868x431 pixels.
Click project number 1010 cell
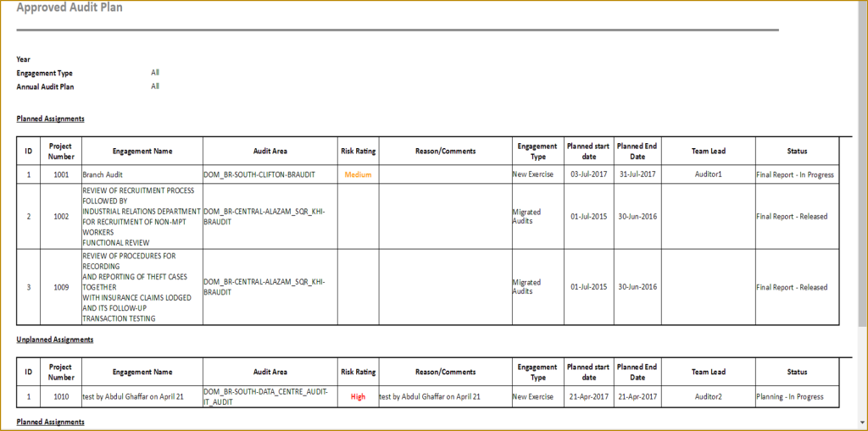(61, 396)
